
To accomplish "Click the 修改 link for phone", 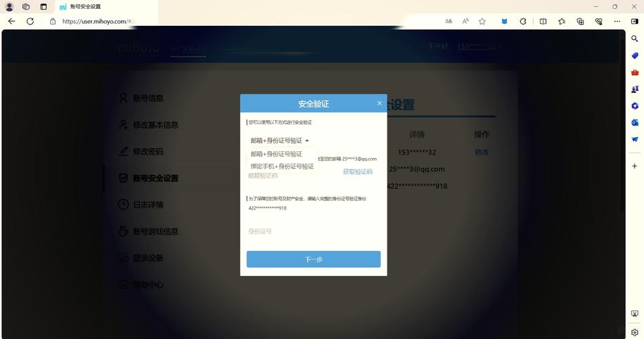I will (481, 153).
